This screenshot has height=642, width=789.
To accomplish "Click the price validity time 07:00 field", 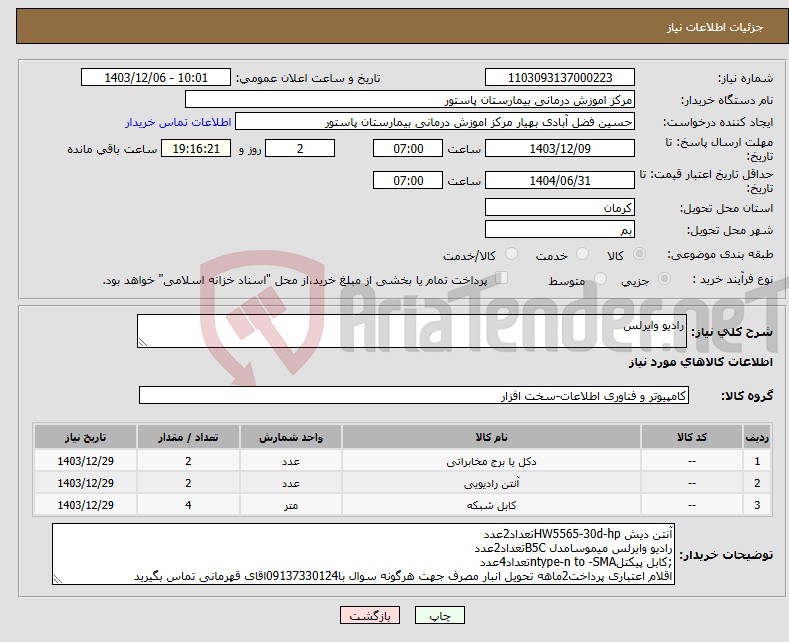I will (x=408, y=181).
